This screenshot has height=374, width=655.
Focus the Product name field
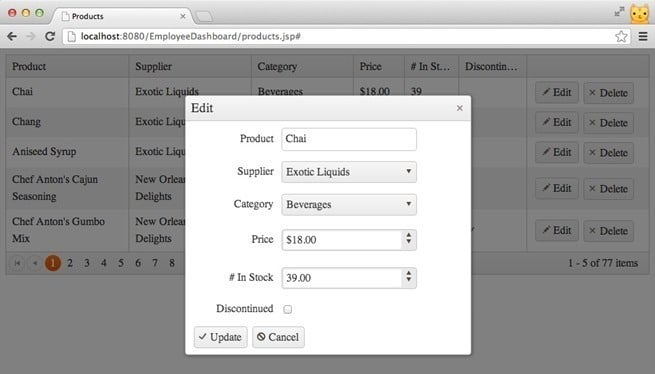349,139
